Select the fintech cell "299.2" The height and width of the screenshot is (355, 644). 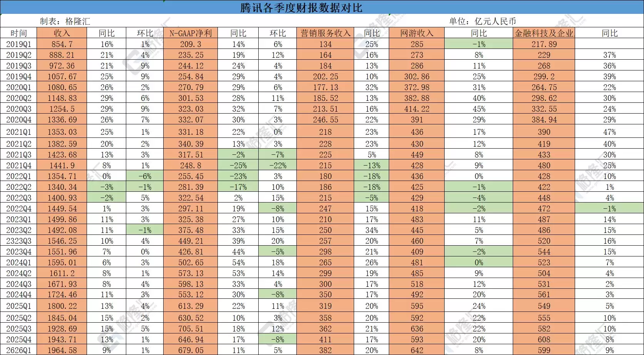point(544,77)
